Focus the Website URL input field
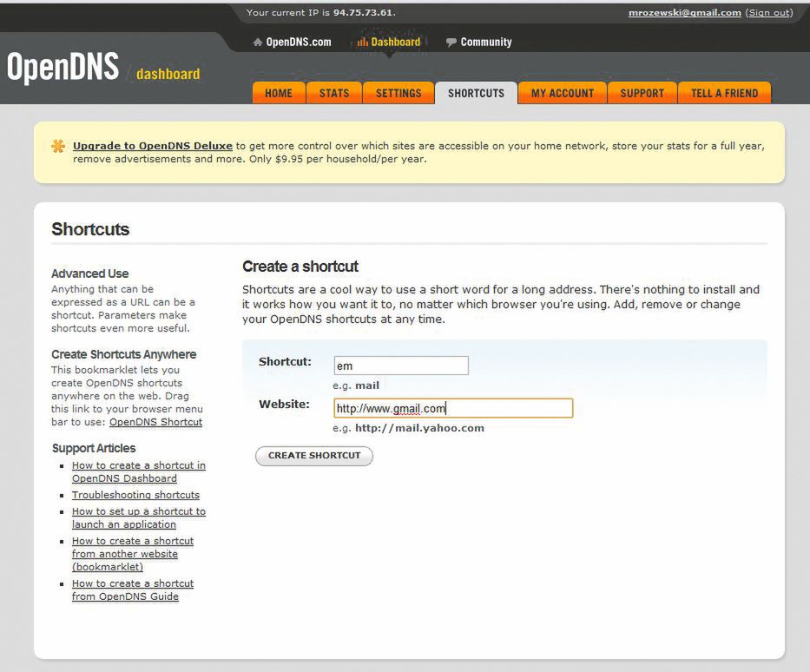 (x=453, y=408)
